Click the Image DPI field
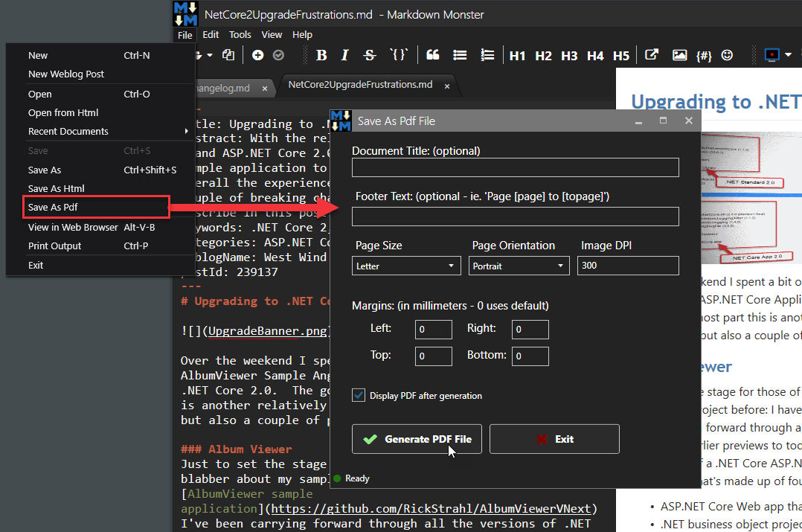 point(628,266)
